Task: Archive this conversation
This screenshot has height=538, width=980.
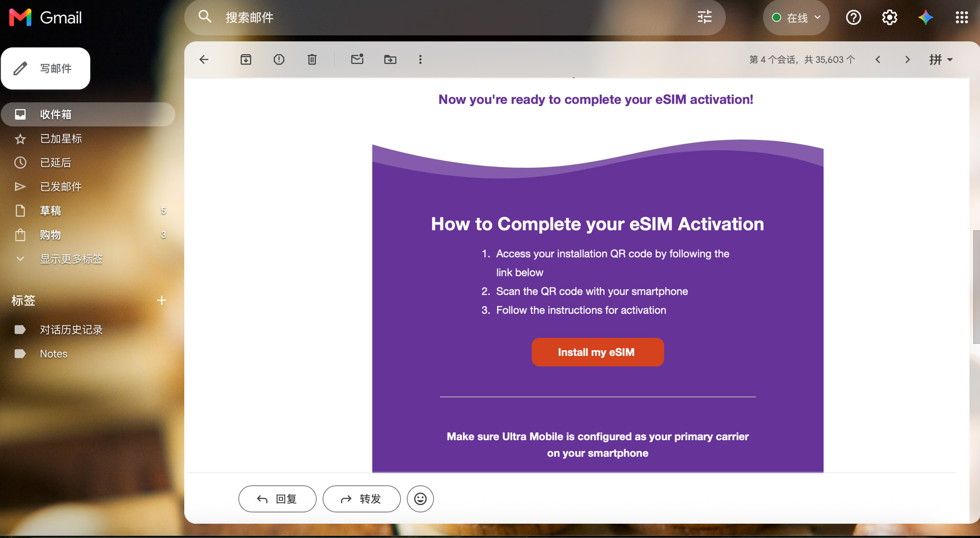Action: [246, 60]
